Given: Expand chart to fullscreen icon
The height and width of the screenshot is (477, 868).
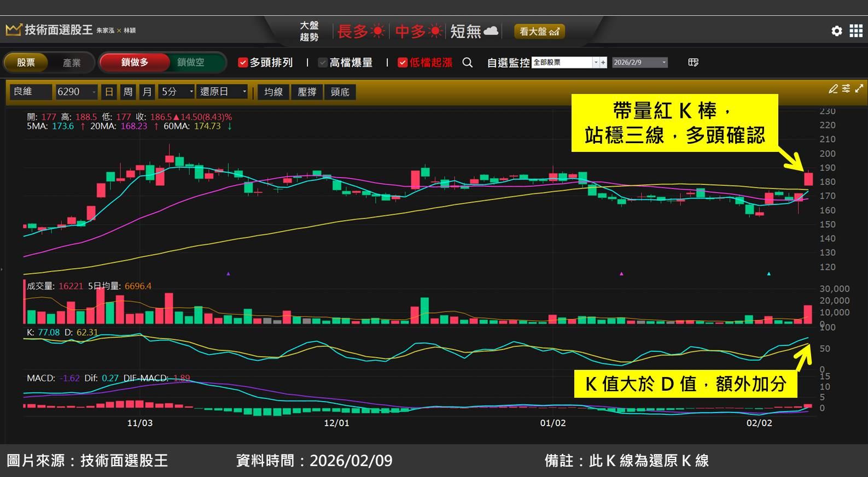Looking at the screenshot, I should (x=859, y=89).
